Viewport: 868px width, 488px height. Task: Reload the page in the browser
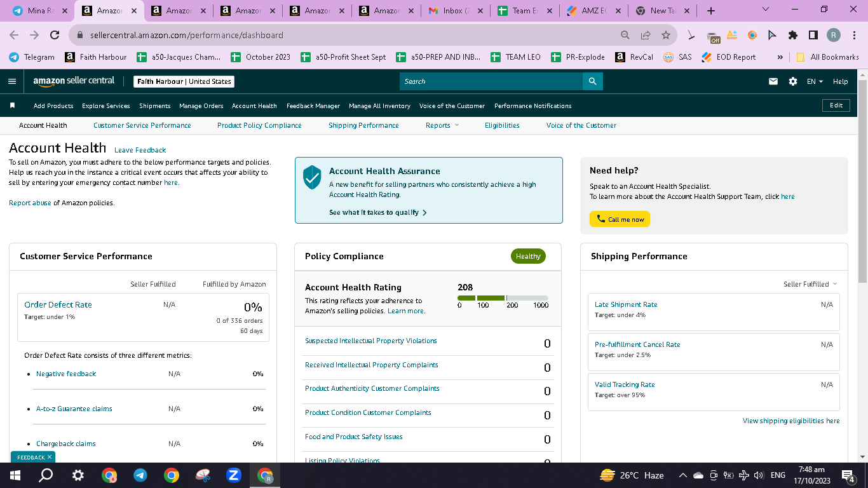point(55,35)
